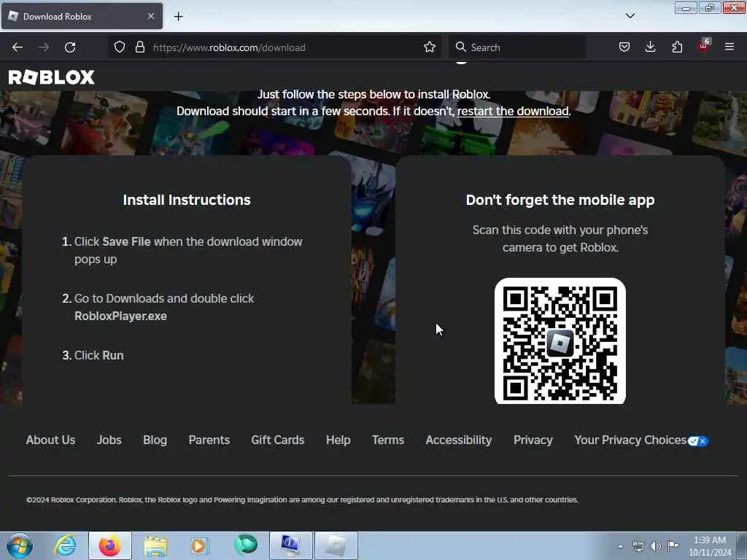Open the Blog footer link

[x=155, y=440]
